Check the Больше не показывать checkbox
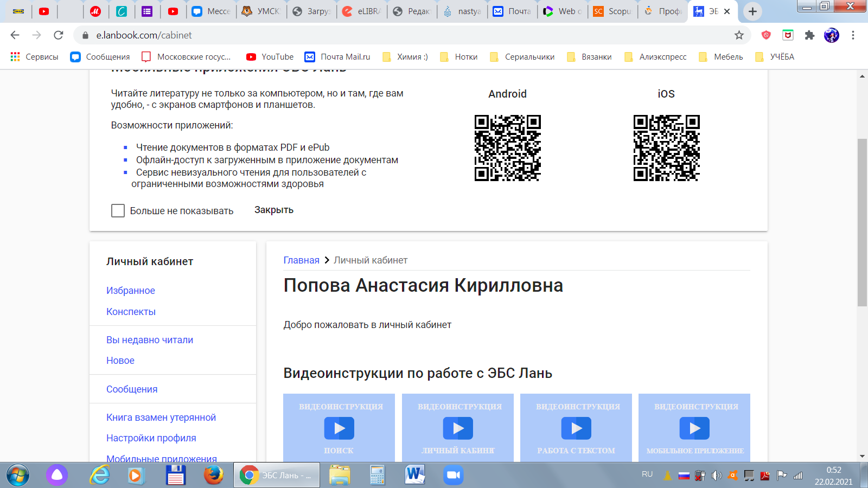Image resolution: width=868 pixels, height=488 pixels. (x=118, y=210)
